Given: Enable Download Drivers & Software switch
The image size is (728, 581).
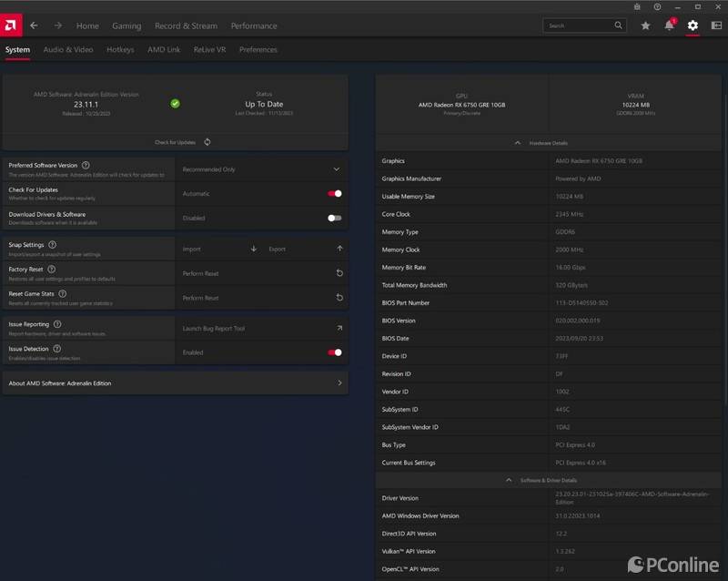Looking at the screenshot, I should 334,218.
